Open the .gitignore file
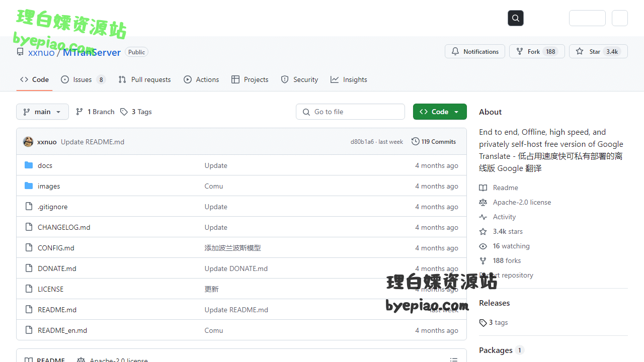 point(52,207)
